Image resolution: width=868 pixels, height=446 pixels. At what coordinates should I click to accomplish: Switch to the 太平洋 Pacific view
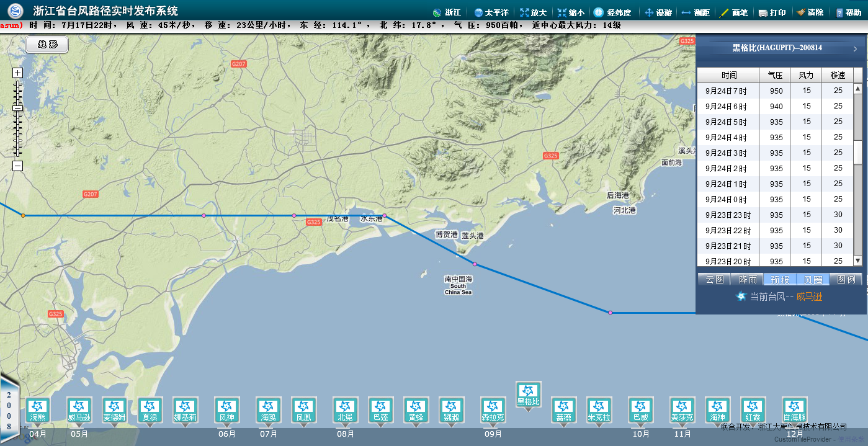pos(491,12)
